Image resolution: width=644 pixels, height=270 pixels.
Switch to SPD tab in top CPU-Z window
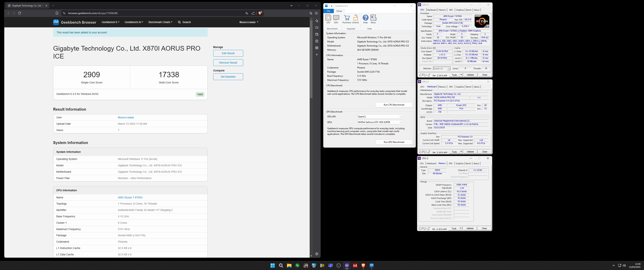451,10
